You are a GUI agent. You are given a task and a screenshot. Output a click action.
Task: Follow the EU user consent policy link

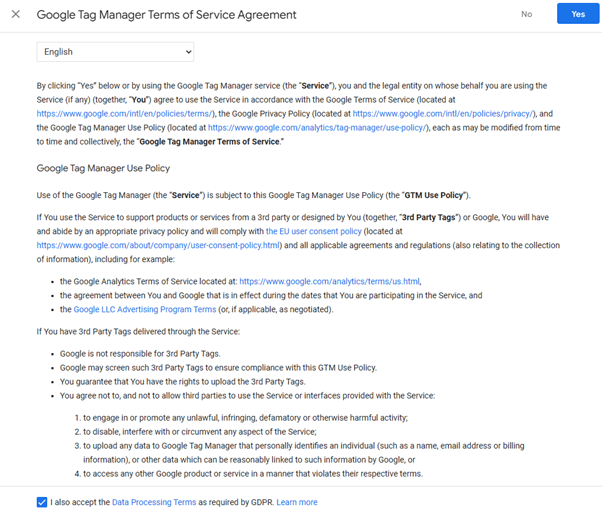click(314, 231)
